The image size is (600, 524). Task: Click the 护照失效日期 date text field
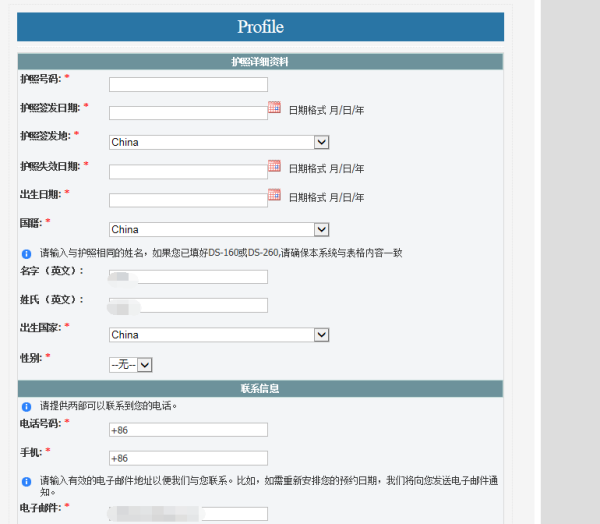188,171
